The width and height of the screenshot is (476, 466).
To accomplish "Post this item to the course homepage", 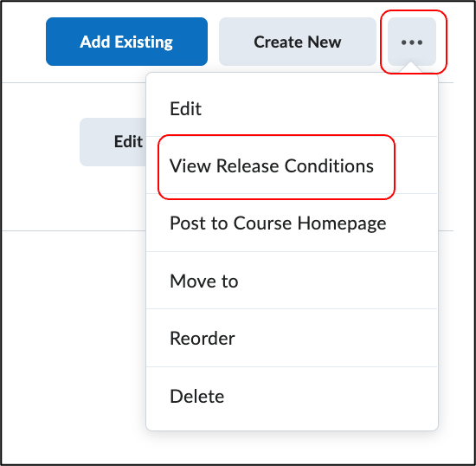I will 292,223.
